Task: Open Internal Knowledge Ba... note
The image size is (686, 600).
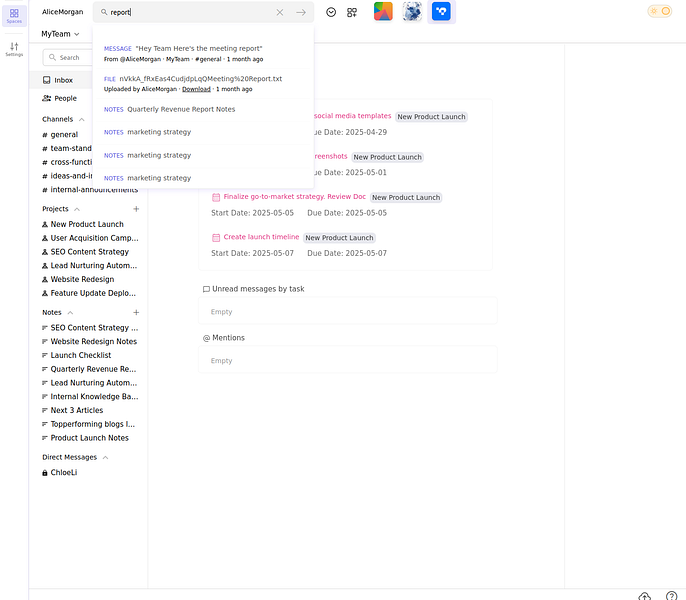Action: pyautogui.click(x=90, y=396)
